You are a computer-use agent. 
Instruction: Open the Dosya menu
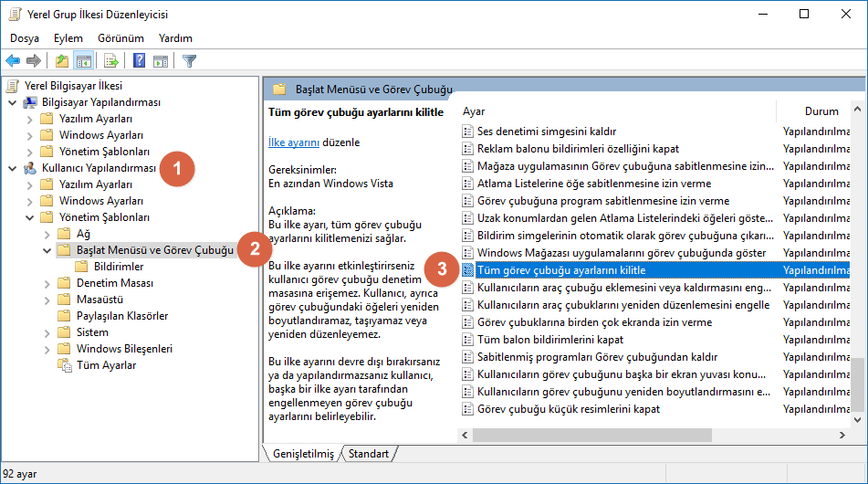pos(25,38)
